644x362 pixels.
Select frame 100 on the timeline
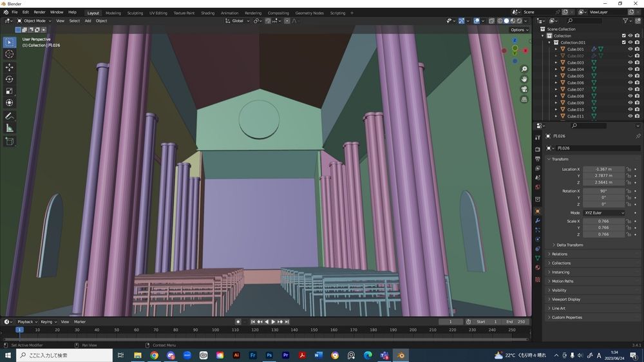point(215,330)
